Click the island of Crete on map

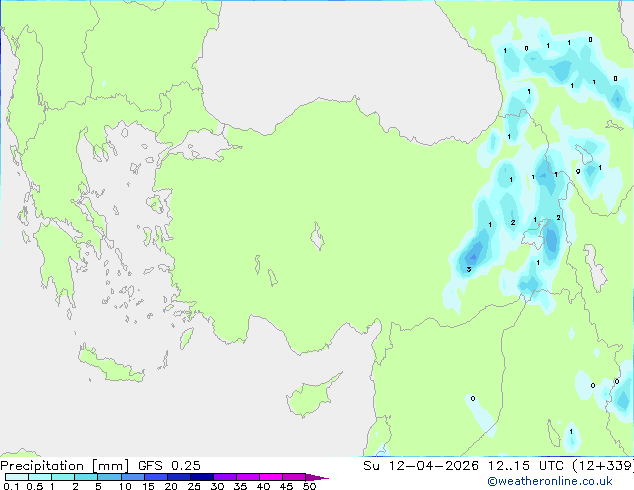111,366
